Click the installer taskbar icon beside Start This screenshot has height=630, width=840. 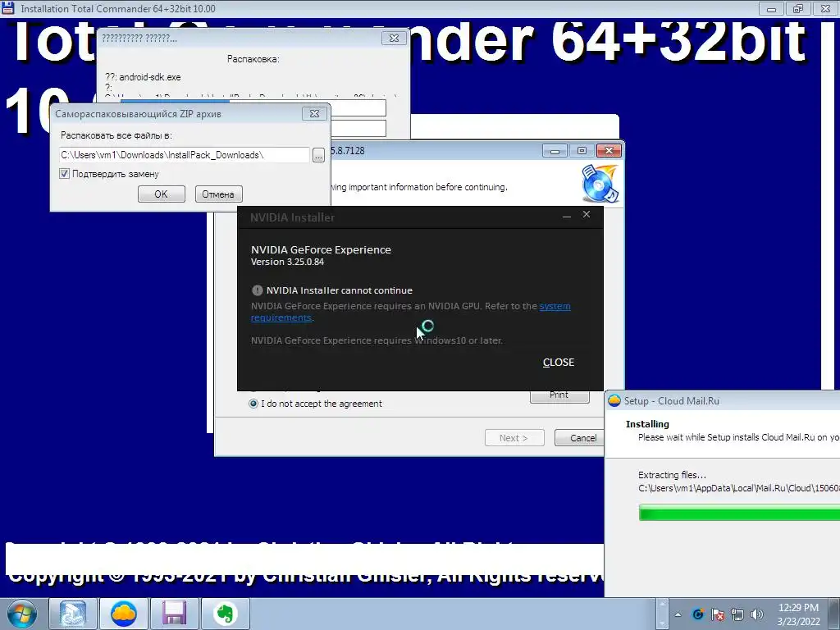coord(73,614)
